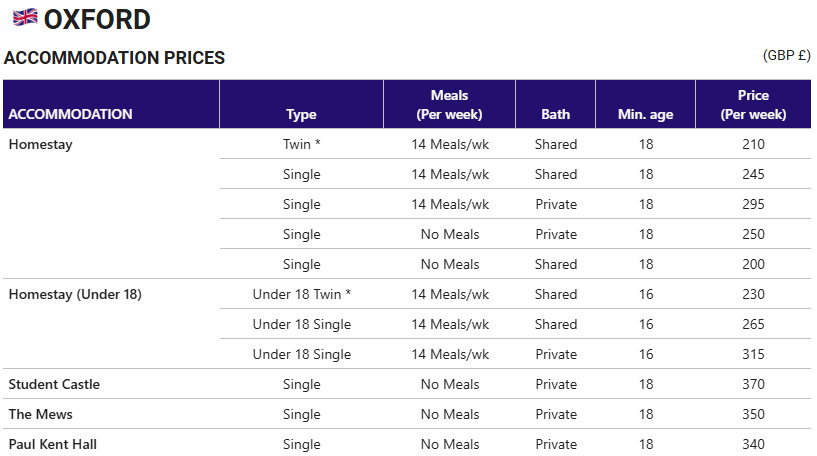The image size is (817, 456).
Task: Click the 370 price for Student Castle
Action: (753, 384)
